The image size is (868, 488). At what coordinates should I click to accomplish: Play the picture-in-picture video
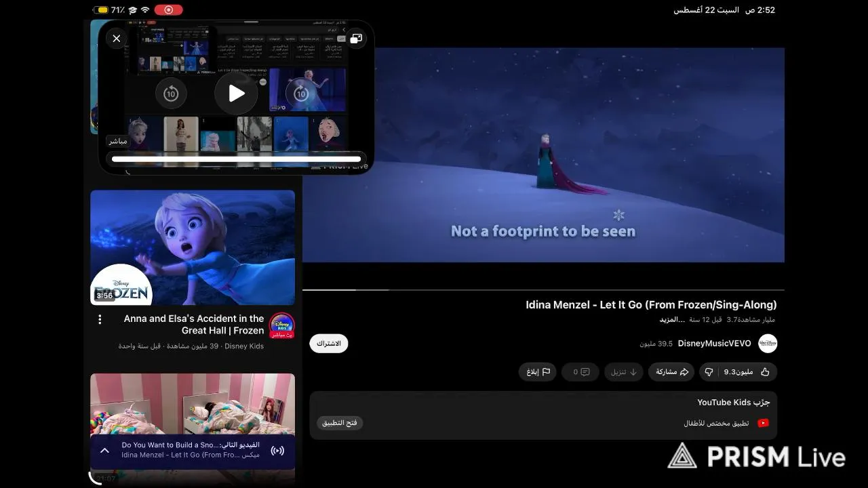click(x=236, y=94)
